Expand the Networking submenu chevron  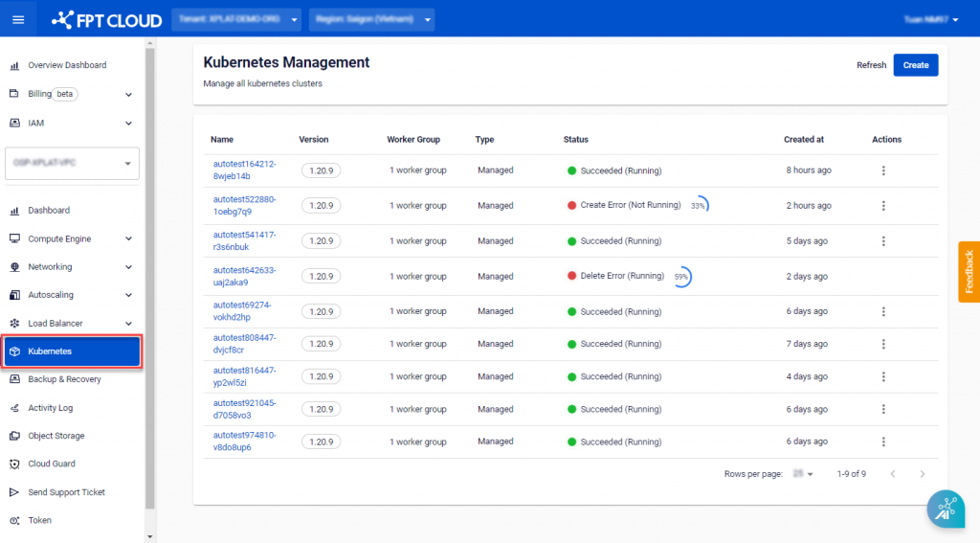pos(128,267)
